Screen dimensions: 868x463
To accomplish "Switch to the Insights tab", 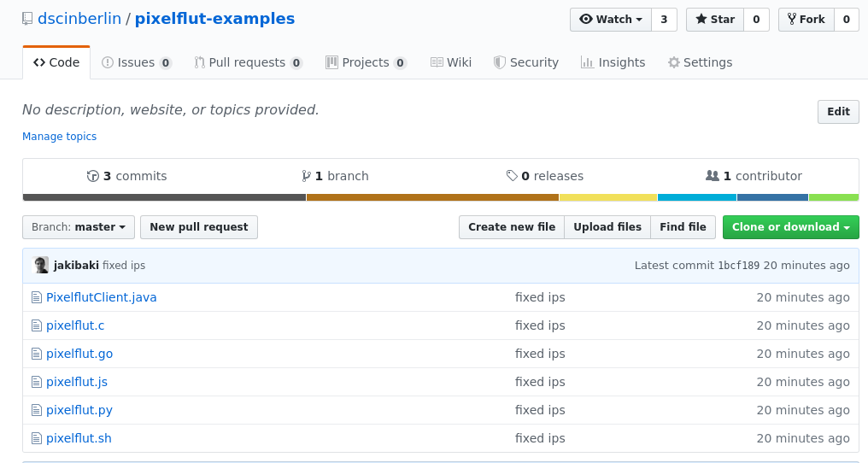I will tap(613, 62).
